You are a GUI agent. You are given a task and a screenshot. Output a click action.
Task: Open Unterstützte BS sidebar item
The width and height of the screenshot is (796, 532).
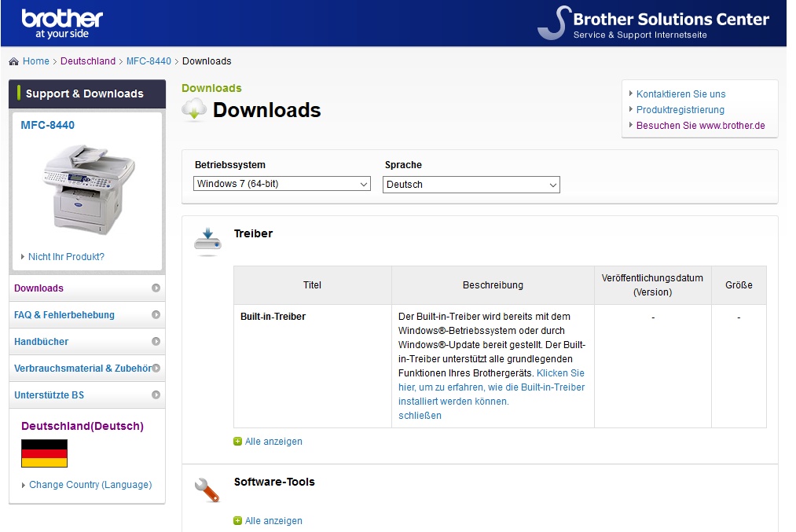87,395
